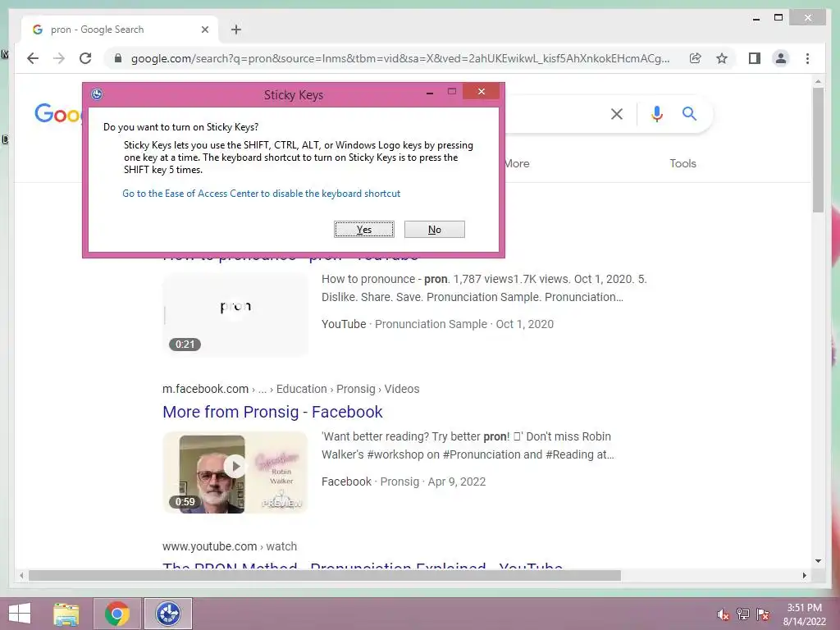The image size is (840, 630).
Task: Close the Sticky Keys dialog
Action: coord(481,92)
